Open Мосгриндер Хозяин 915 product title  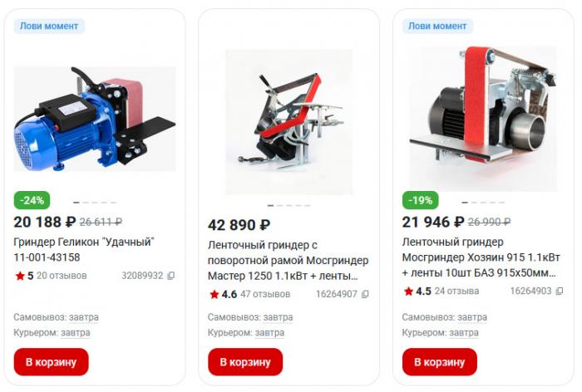click(481, 257)
